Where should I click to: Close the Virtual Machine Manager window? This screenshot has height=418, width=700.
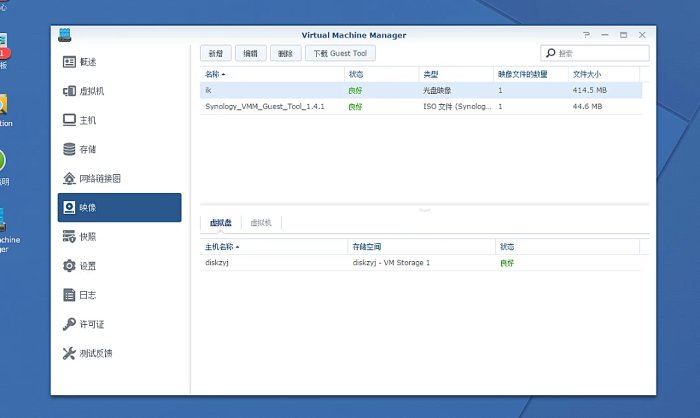[642, 35]
